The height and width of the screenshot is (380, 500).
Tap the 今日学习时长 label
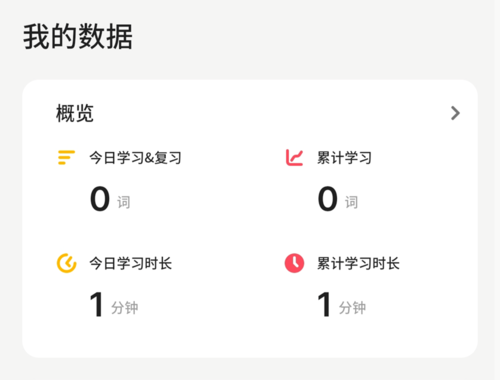click(x=131, y=263)
